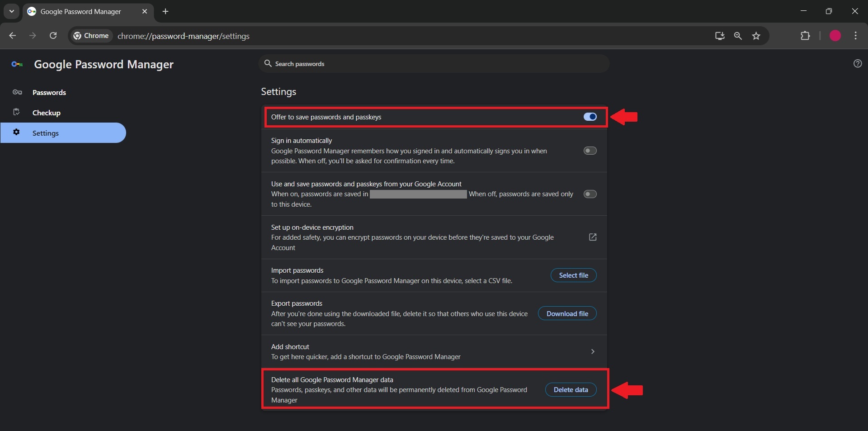Viewport: 868px width, 431px height.
Task: Click the install app icon in address bar
Action: pyautogui.click(x=720, y=36)
